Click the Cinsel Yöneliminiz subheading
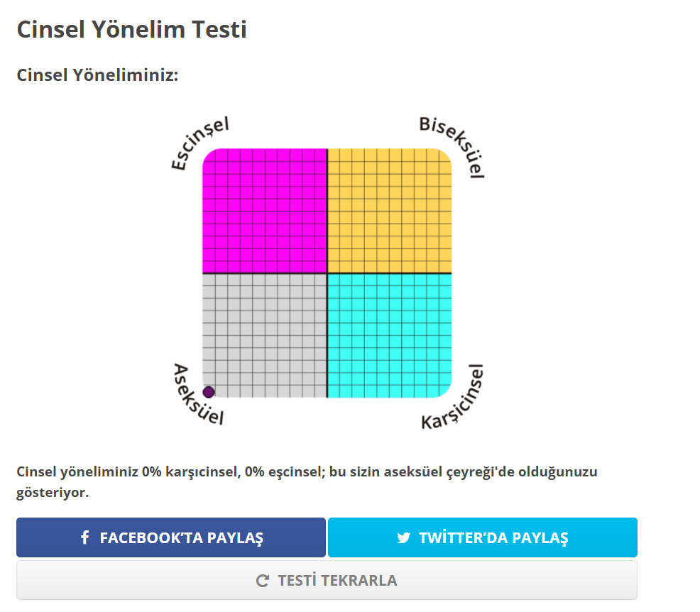 point(97,75)
